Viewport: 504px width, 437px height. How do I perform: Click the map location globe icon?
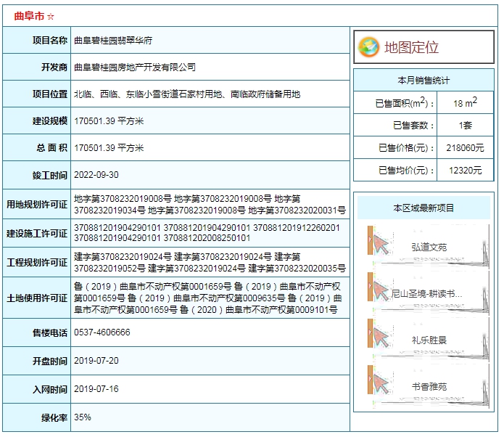tap(368, 47)
